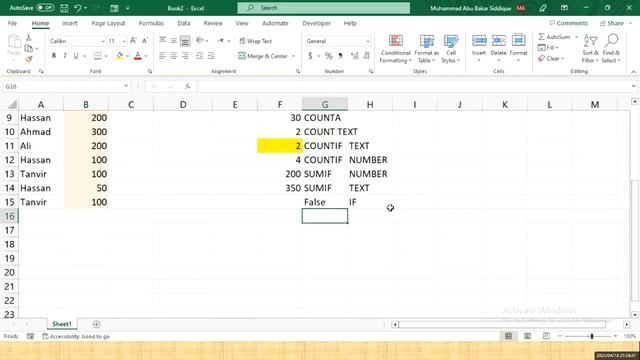Click the Wrap Text button
640x360 pixels.
256,41
